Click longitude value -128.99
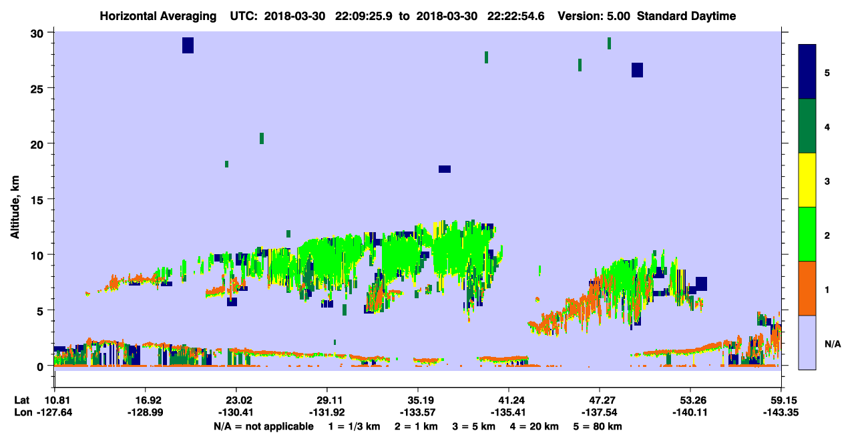The image size is (868, 445). [x=145, y=413]
